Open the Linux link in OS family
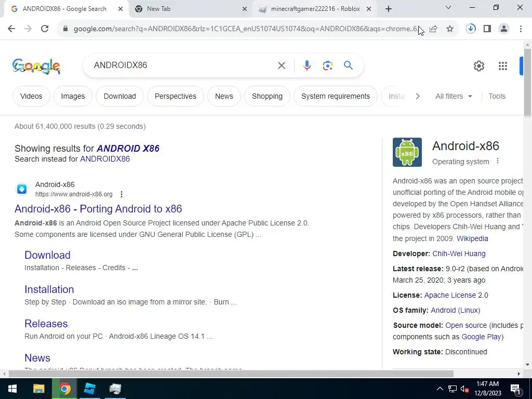Viewport: 532px width, 399px height. [469, 310]
